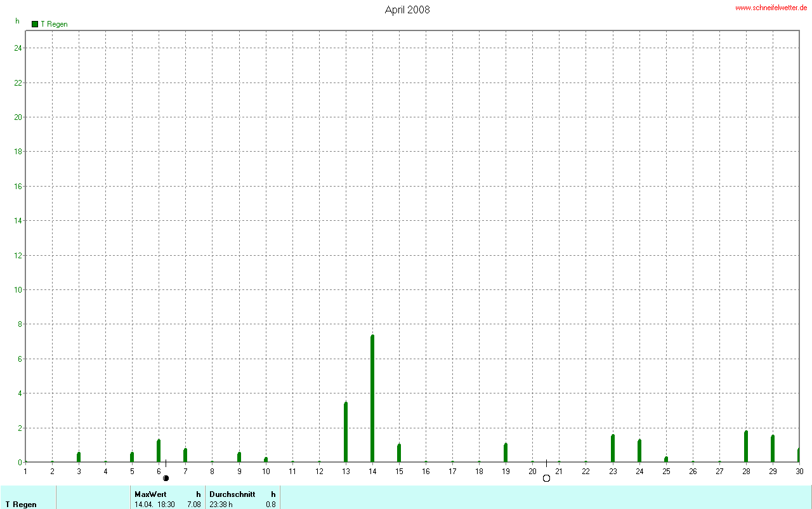
Task: Click the average duration 23:38 h
Action: click(x=221, y=505)
